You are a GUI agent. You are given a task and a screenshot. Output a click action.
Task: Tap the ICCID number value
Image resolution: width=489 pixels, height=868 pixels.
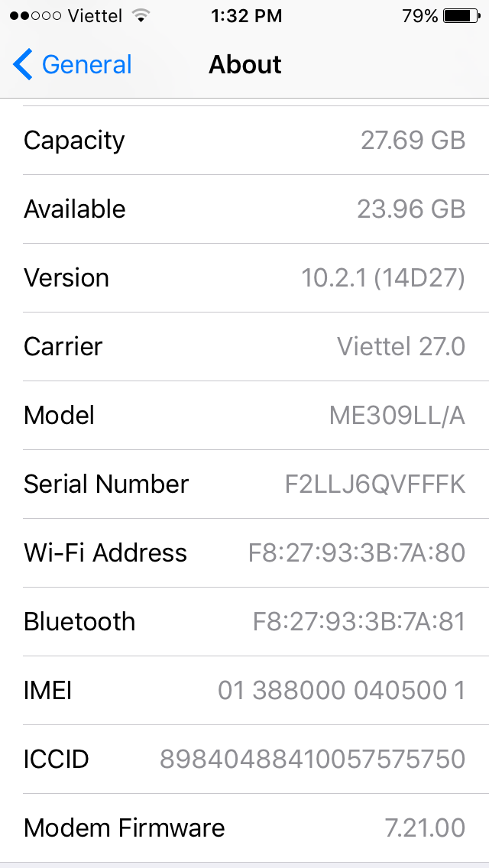coord(312,759)
